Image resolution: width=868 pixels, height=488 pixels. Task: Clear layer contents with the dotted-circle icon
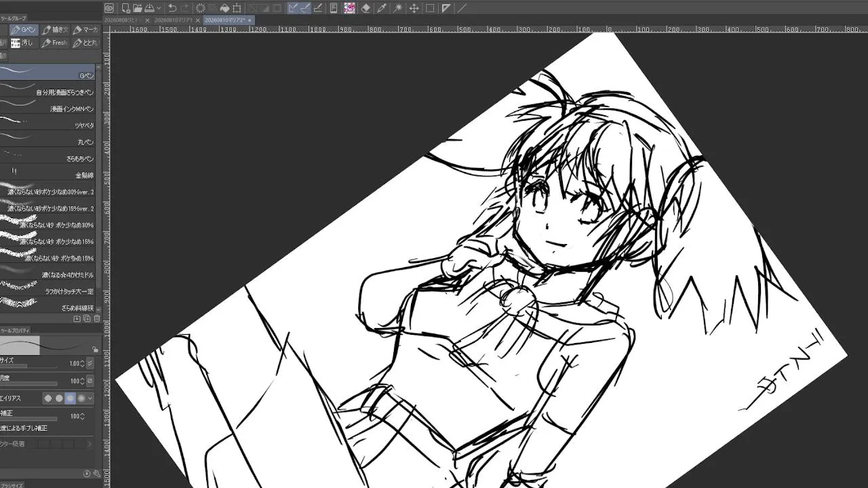coord(200,8)
